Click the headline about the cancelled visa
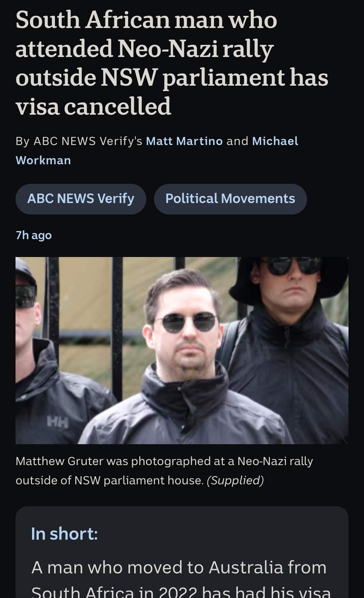The width and height of the screenshot is (364, 598). 172,63
